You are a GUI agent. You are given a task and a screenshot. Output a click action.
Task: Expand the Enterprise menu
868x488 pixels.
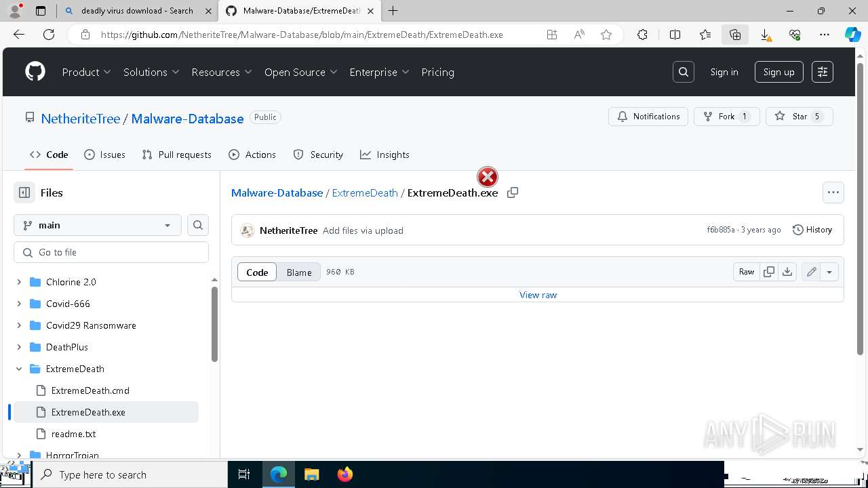[379, 72]
